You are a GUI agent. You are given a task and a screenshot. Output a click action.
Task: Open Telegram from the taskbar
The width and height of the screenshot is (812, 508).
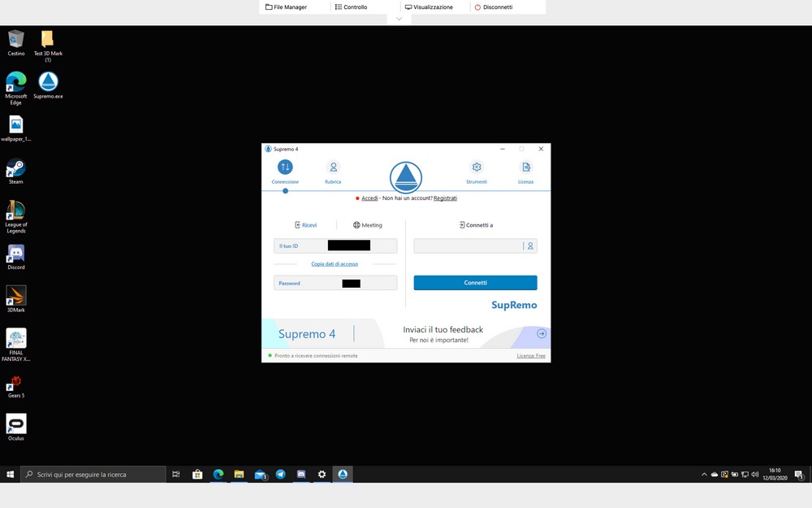pos(281,475)
